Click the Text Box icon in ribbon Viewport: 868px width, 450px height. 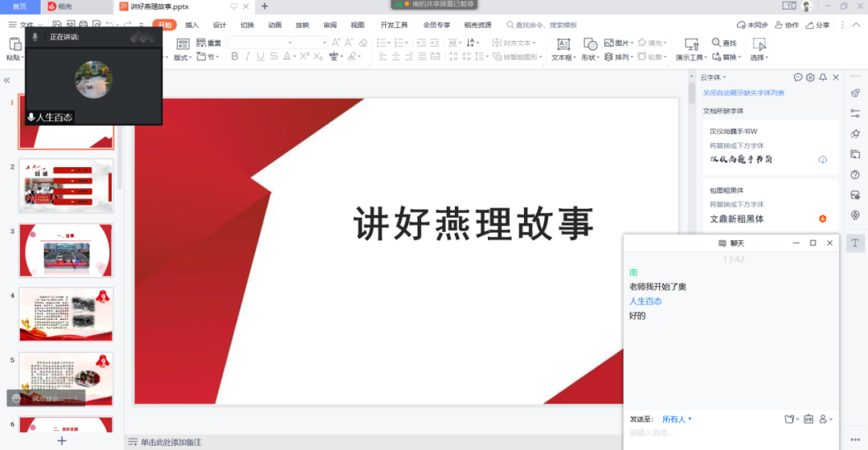point(564,44)
